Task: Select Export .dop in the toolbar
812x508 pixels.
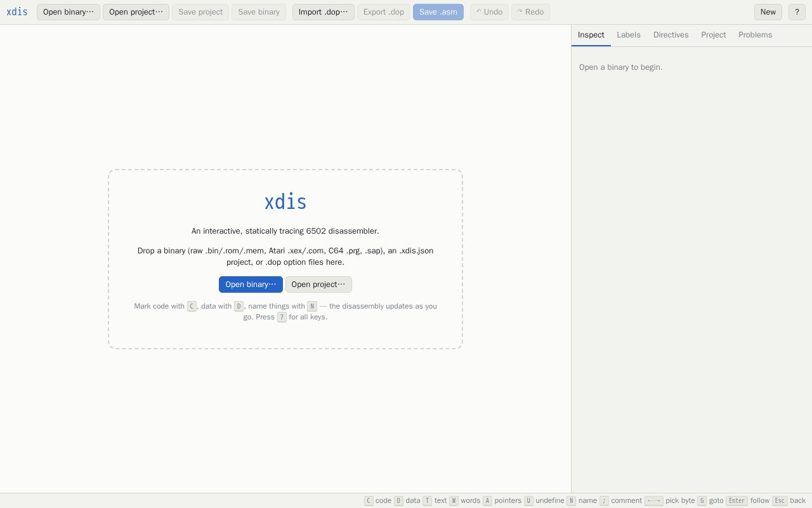Action: (x=384, y=11)
